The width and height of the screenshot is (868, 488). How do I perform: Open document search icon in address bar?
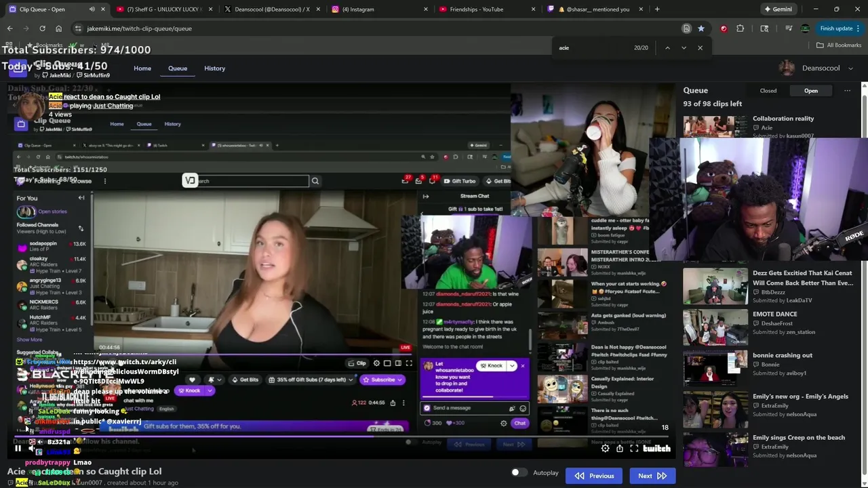coord(686,28)
